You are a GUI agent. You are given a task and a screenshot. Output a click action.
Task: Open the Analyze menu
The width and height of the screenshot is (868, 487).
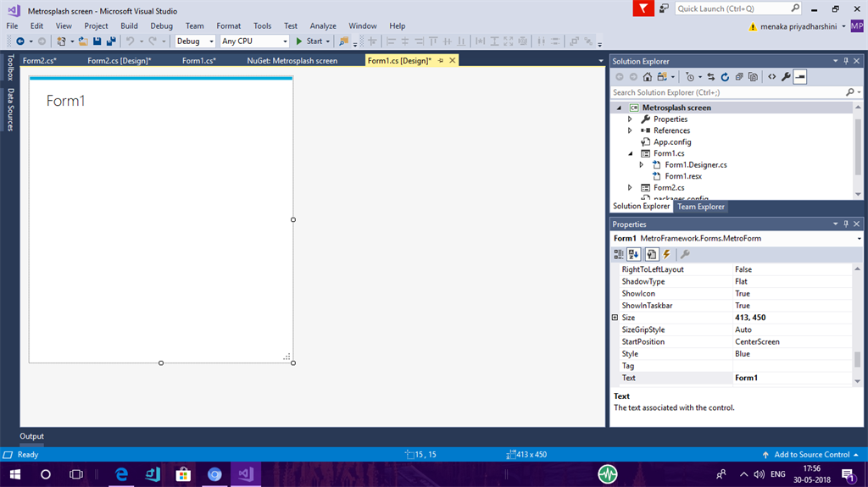pos(323,26)
